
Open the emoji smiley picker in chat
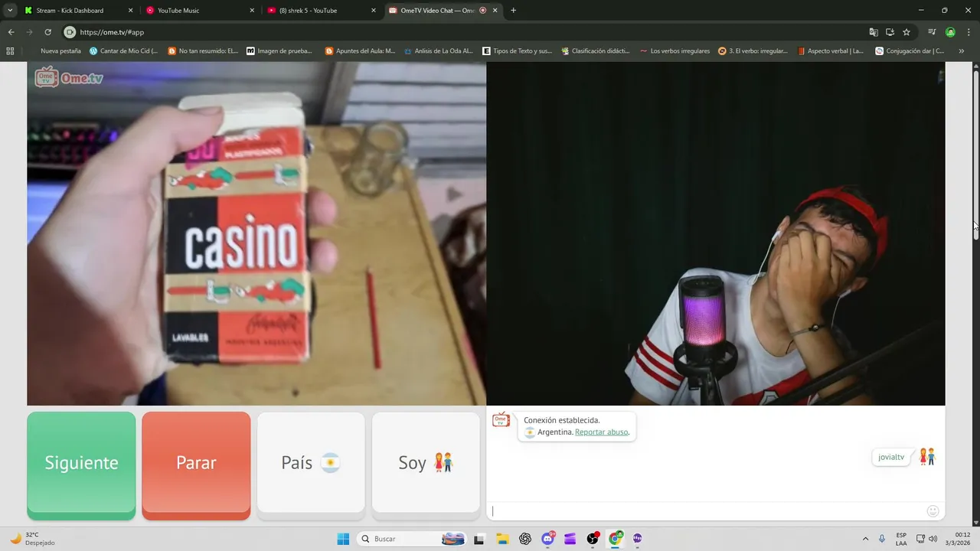click(933, 511)
